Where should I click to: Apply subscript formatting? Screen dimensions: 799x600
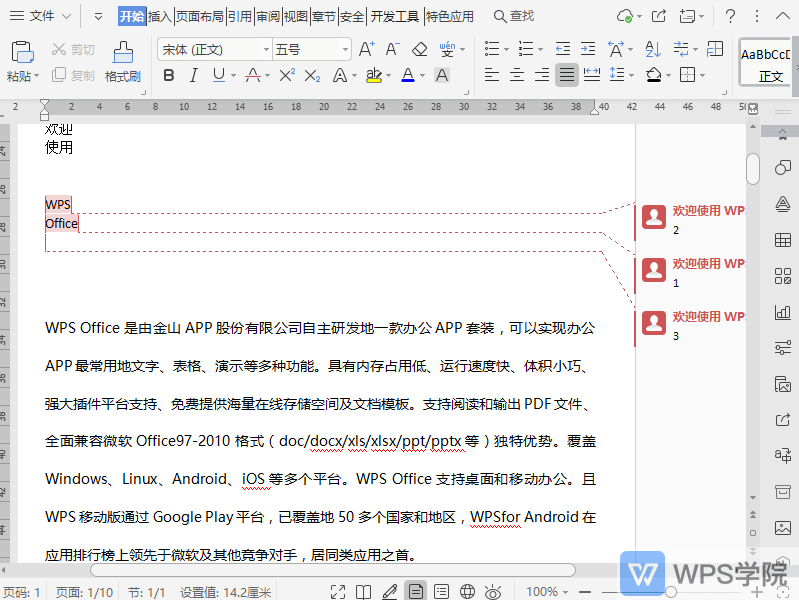pyautogui.click(x=312, y=75)
